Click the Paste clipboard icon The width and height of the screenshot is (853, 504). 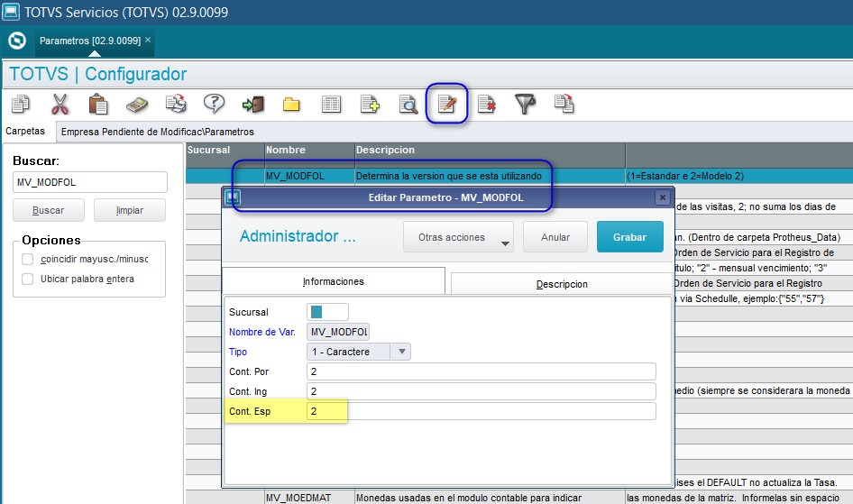[98, 104]
